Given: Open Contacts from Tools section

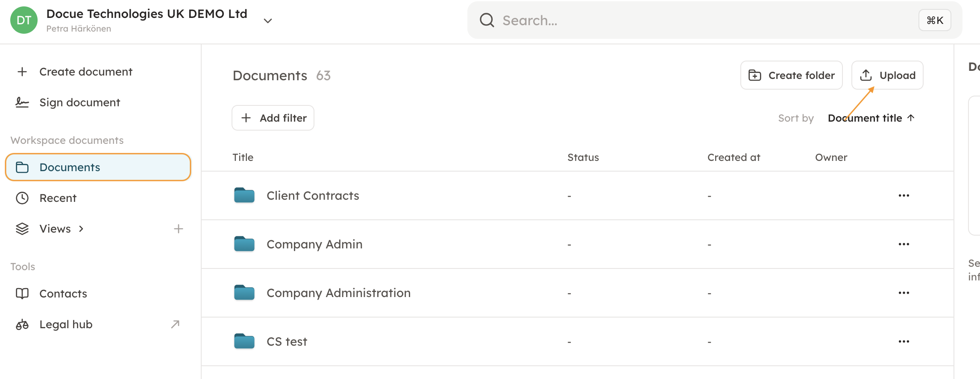Looking at the screenshot, I should click(63, 294).
